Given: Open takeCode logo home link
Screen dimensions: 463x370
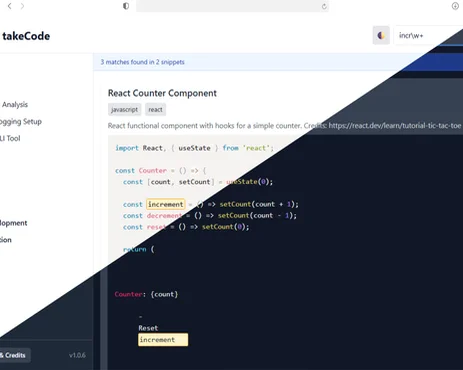Looking at the screenshot, I should click(x=26, y=36).
